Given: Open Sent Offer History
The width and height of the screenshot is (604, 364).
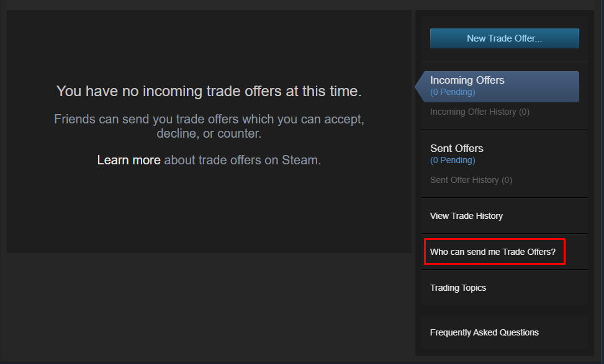Looking at the screenshot, I should pyautogui.click(x=471, y=180).
